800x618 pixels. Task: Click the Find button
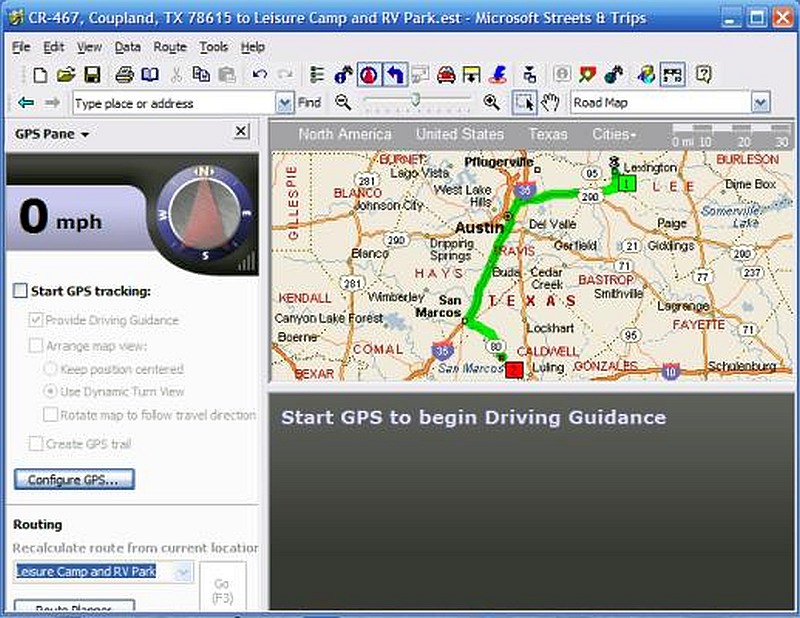coord(309,103)
